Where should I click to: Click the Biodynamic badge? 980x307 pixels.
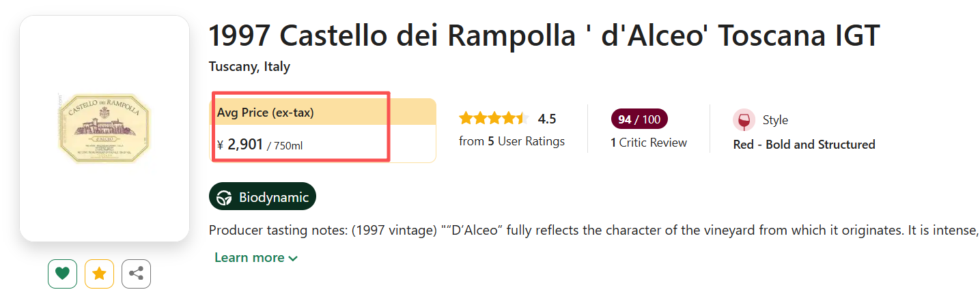[262, 197]
